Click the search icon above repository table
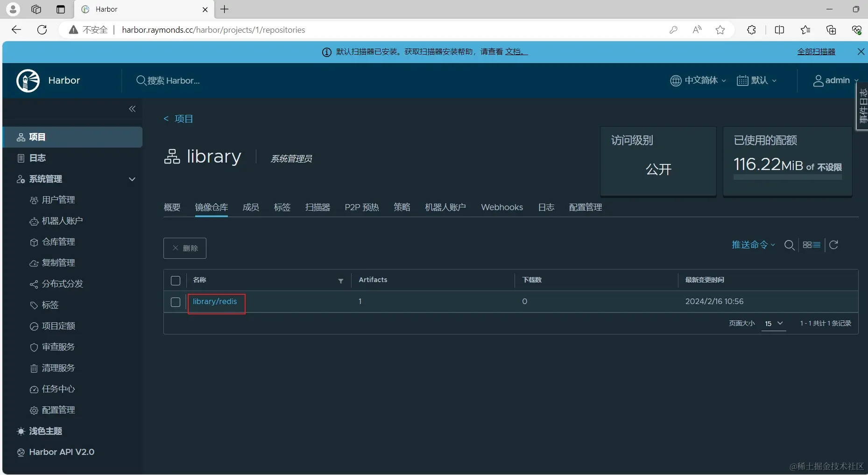 tap(789, 245)
